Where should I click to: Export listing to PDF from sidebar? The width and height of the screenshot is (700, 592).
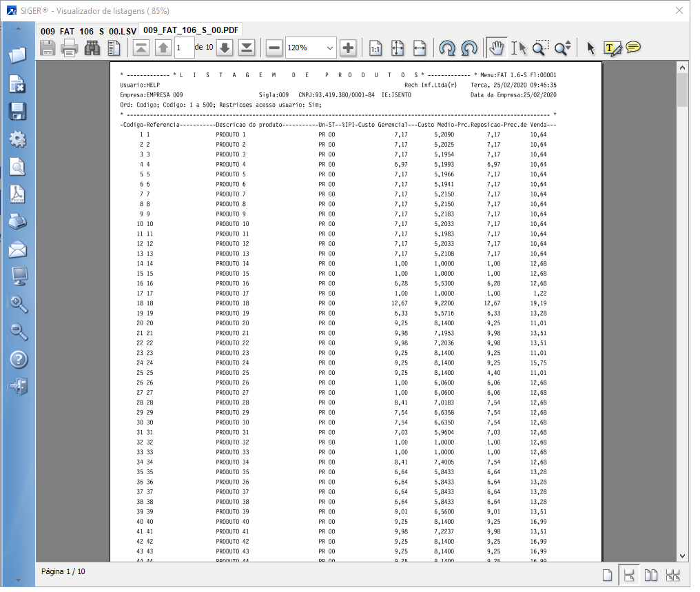coord(18,194)
